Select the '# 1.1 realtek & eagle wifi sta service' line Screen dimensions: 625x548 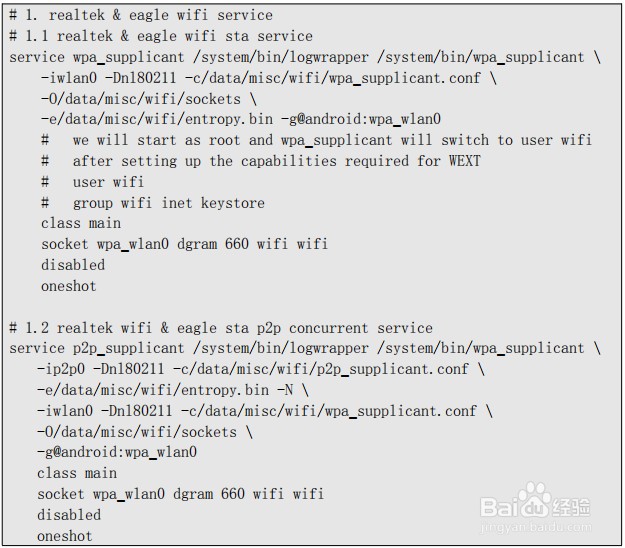click(x=161, y=36)
